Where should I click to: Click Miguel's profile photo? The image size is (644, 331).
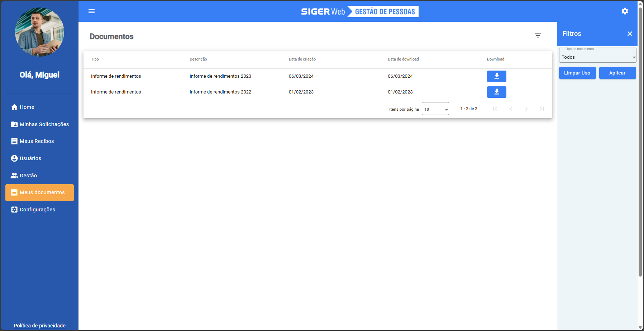point(39,32)
